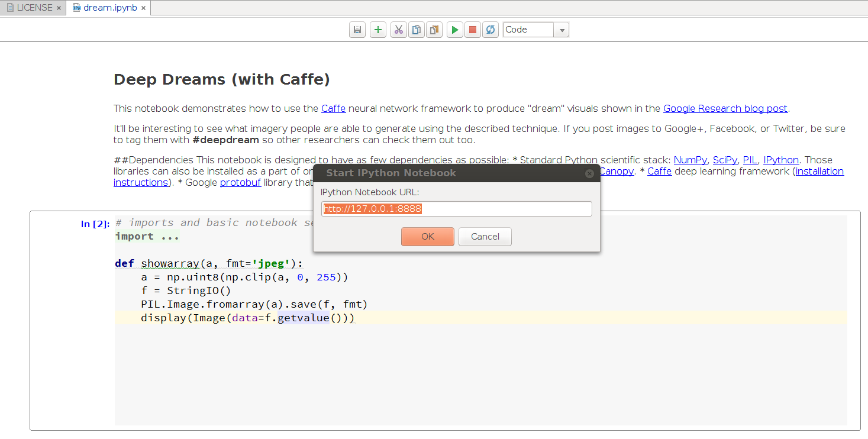Click the save notebook icon
The width and height of the screenshot is (868, 439).
pos(357,30)
